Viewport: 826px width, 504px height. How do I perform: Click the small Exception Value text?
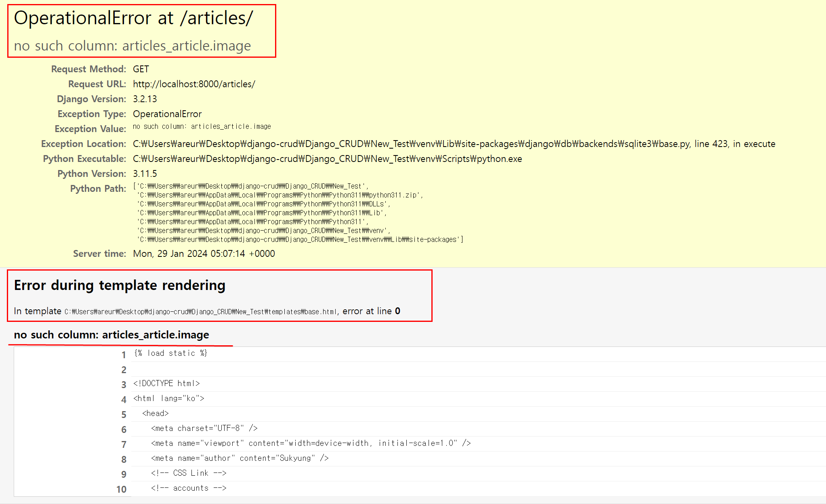pyautogui.click(x=202, y=126)
